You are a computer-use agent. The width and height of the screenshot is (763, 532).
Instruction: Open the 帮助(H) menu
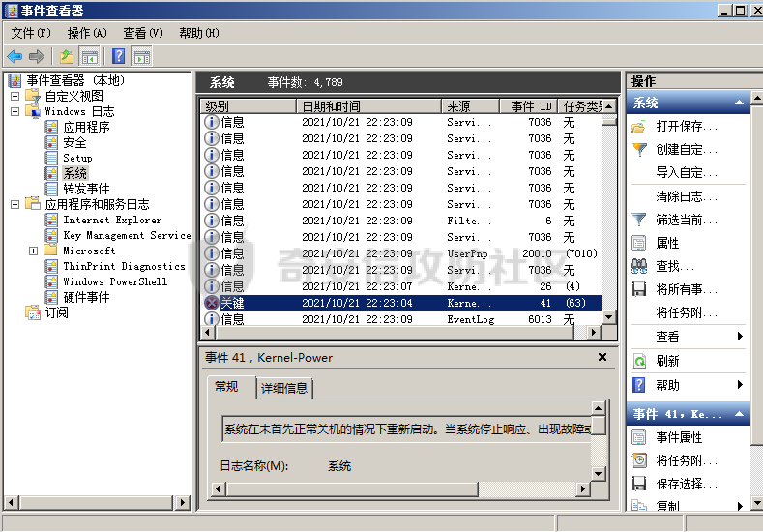point(199,33)
